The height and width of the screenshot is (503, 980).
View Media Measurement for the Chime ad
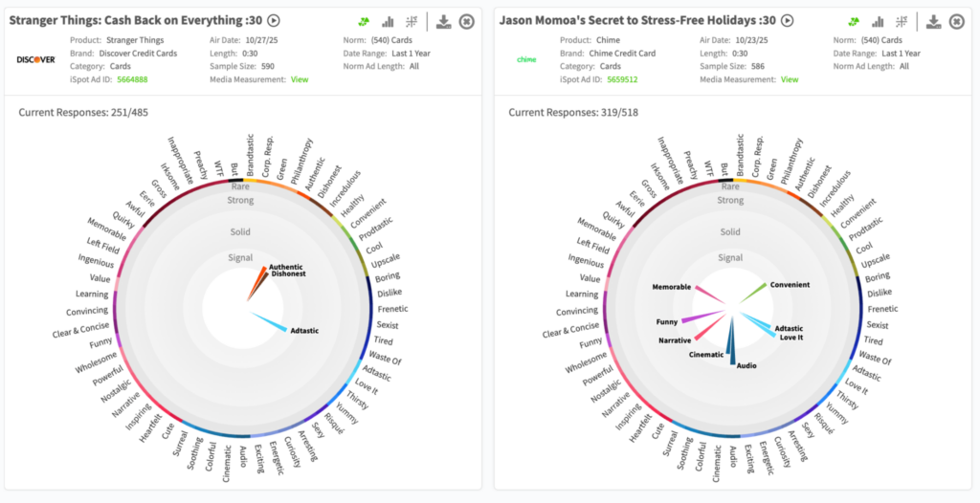(789, 79)
